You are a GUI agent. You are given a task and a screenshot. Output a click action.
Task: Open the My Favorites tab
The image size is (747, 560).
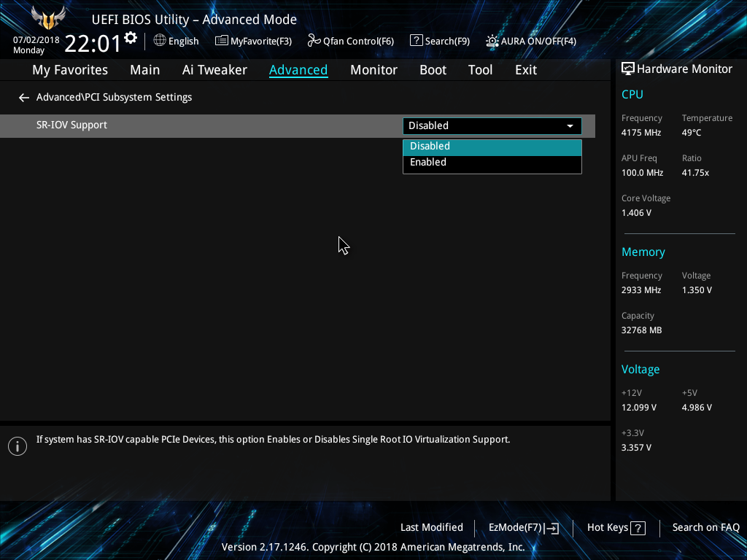70,70
